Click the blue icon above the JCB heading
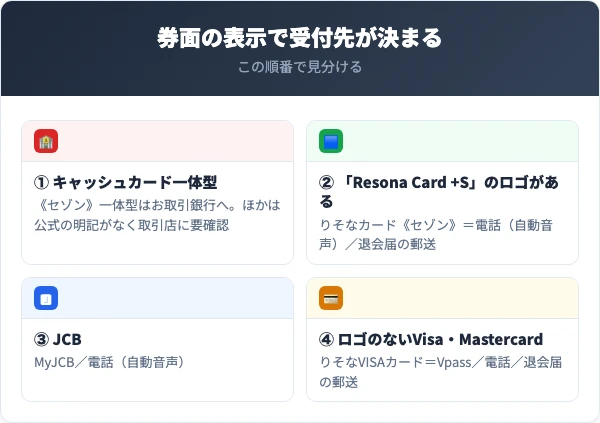 pos(46,298)
